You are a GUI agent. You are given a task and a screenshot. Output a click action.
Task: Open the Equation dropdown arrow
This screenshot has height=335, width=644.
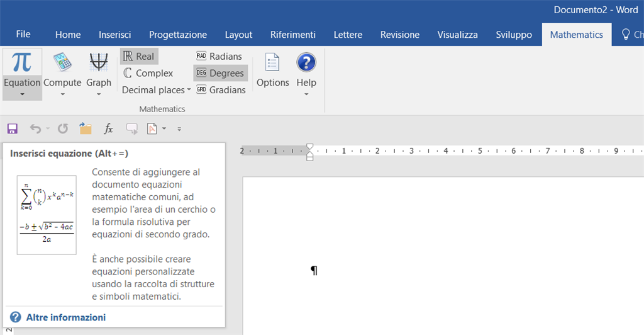[22, 94]
